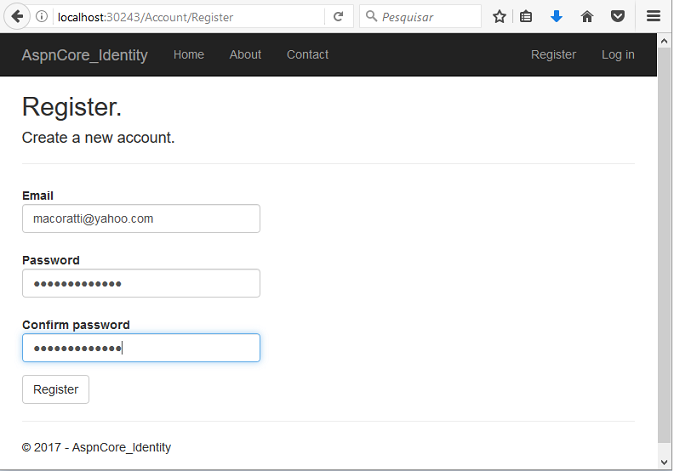Click the Email field label
Viewport: 674px width, 471px height.
pos(38,196)
